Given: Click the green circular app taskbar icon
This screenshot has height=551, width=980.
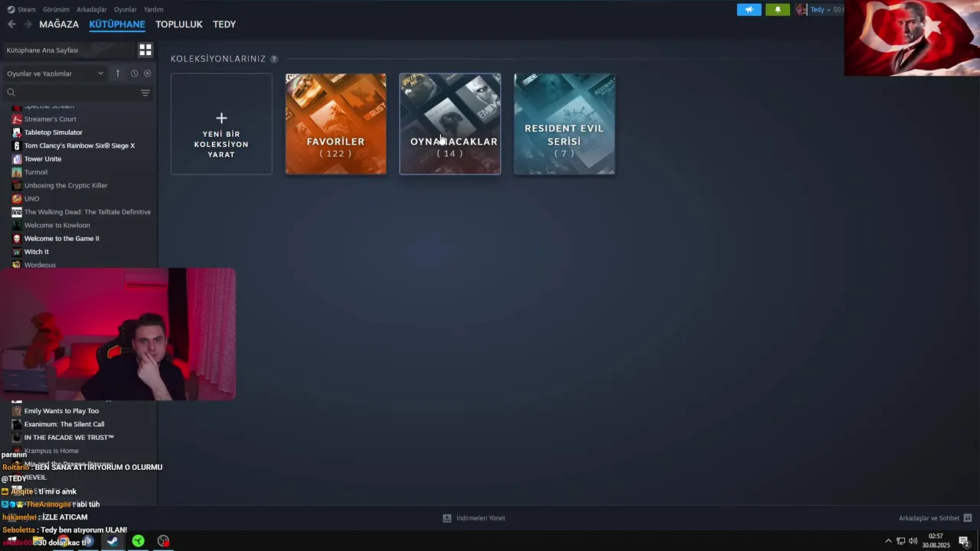Looking at the screenshot, I should coord(138,541).
